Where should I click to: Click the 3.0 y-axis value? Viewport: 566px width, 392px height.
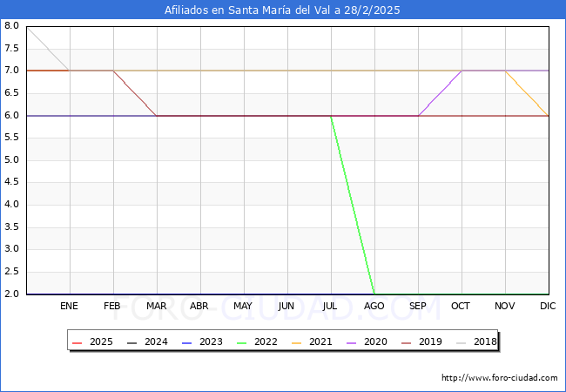(x=11, y=248)
